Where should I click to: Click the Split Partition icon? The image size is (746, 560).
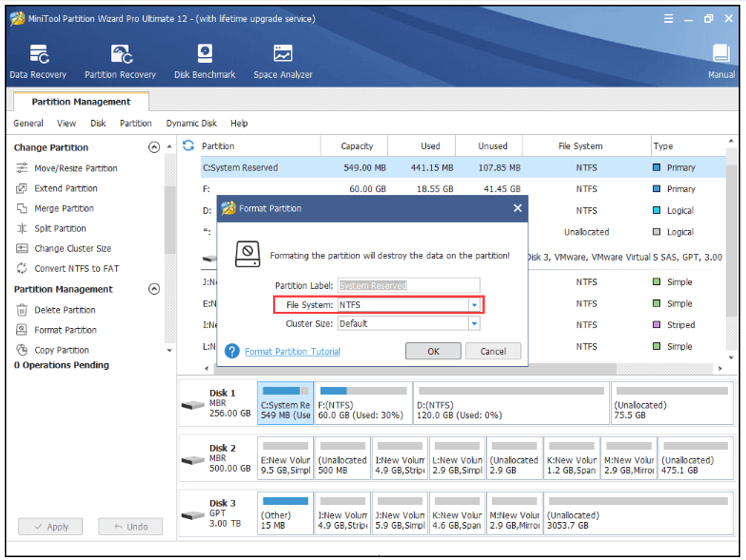(22, 228)
